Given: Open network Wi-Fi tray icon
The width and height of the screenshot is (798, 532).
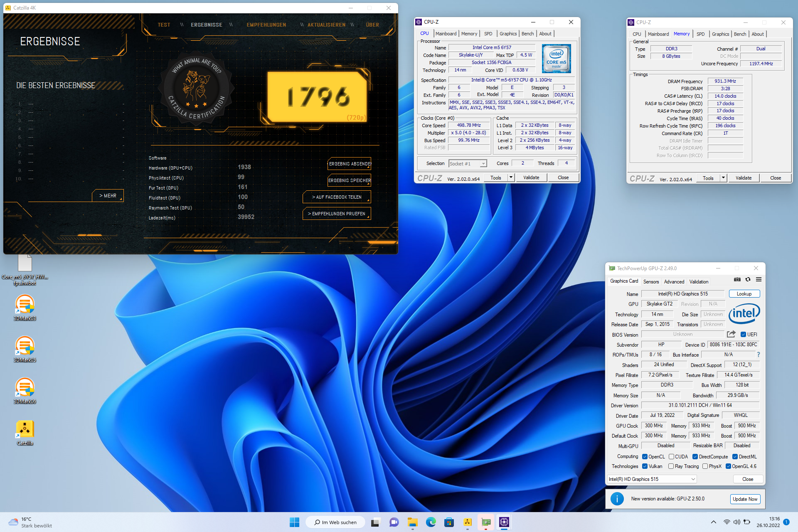Looking at the screenshot, I should coord(727,522).
